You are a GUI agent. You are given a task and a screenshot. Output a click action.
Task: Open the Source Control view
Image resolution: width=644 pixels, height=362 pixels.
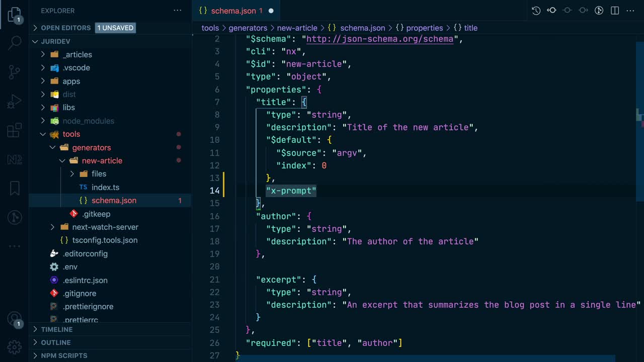tap(15, 72)
